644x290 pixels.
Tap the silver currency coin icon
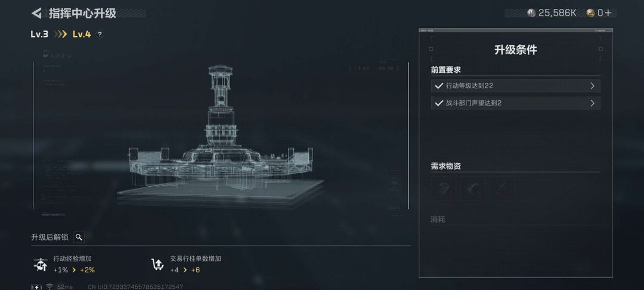[531, 13]
